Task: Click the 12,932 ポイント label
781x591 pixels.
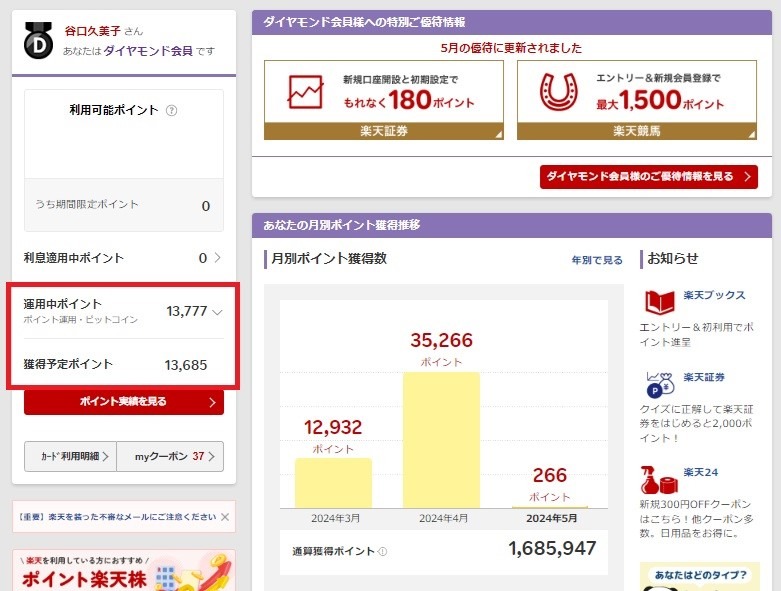Action: point(333,435)
